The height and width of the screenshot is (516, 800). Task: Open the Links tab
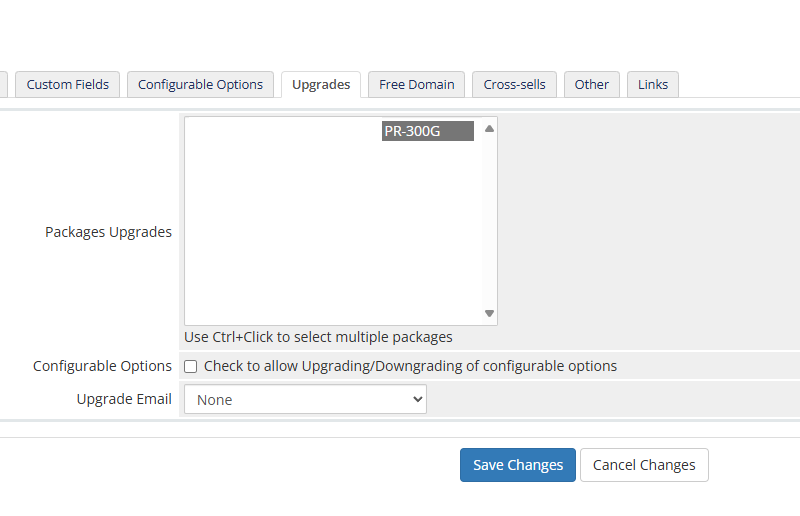[653, 85]
